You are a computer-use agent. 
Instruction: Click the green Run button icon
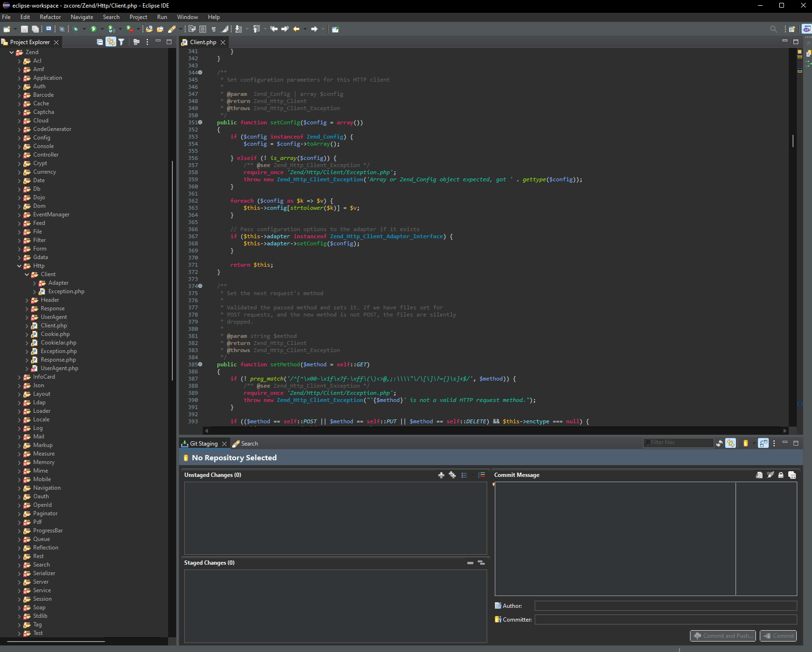coord(94,29)
